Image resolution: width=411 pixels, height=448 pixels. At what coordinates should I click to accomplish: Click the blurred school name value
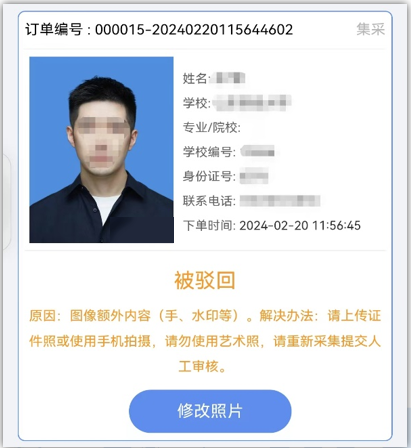click(x=252, y=103)
